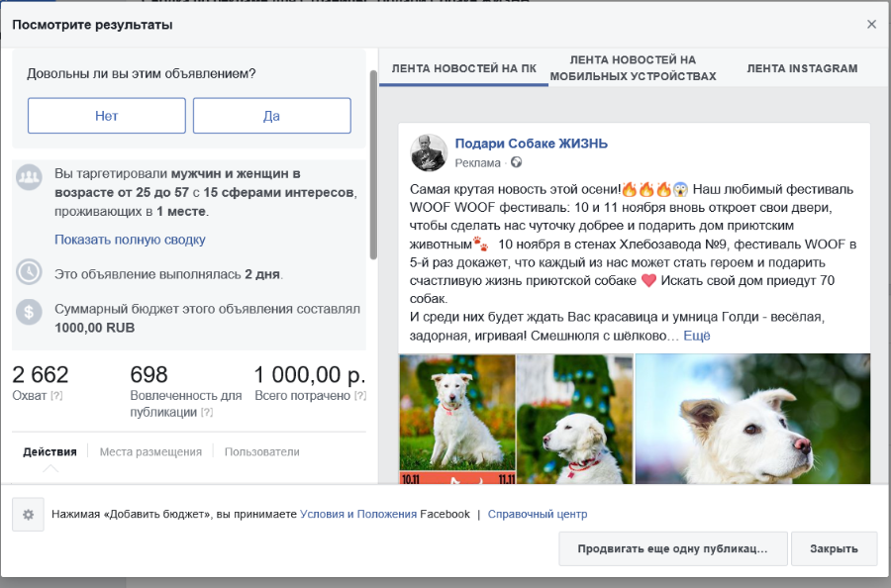The image size is (891, 588).
Task: Open middle photo of white dog profile
Action: point(575,420)
